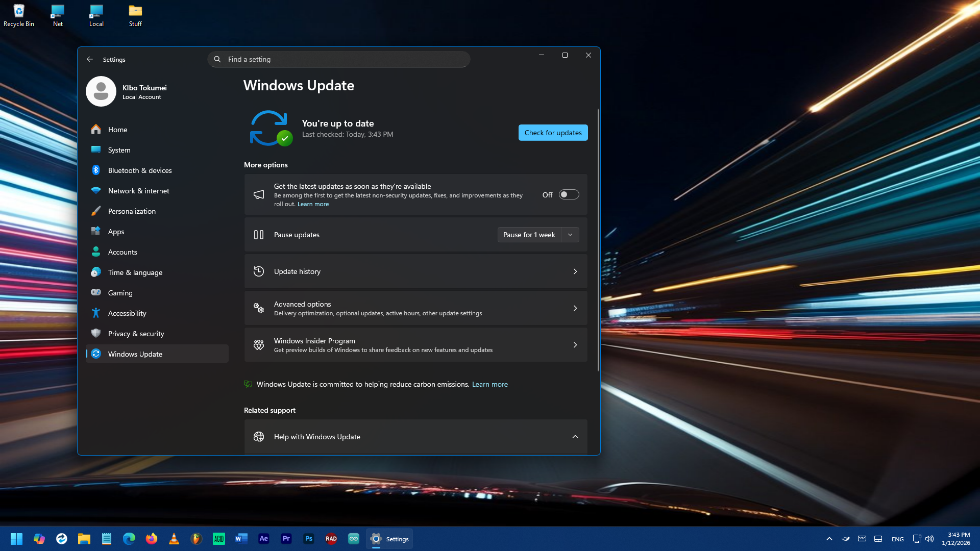Open Firefox from the taskbar
The width and height of the screenshot is (980, 551).
tap(152, 539)
